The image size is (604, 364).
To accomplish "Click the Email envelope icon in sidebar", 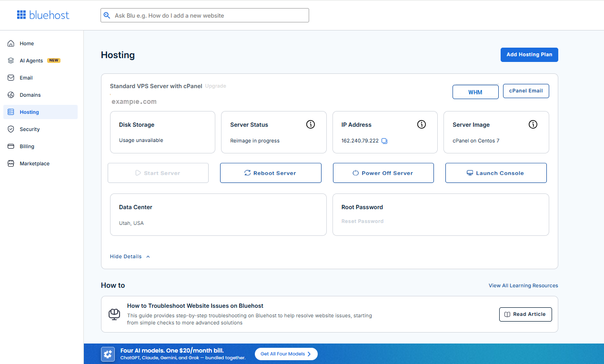I will click(x=11, y=78).
